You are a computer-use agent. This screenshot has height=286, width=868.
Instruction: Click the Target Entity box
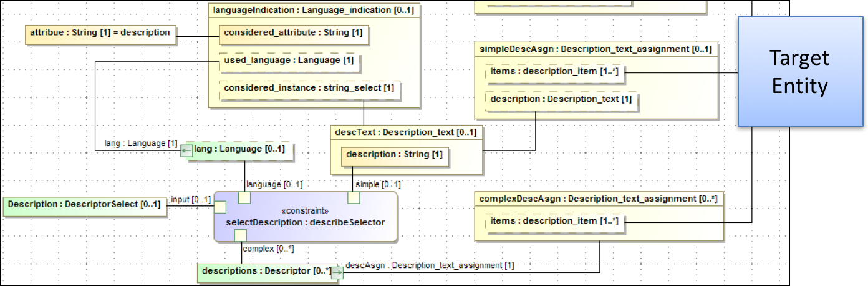tap(799, 72)
